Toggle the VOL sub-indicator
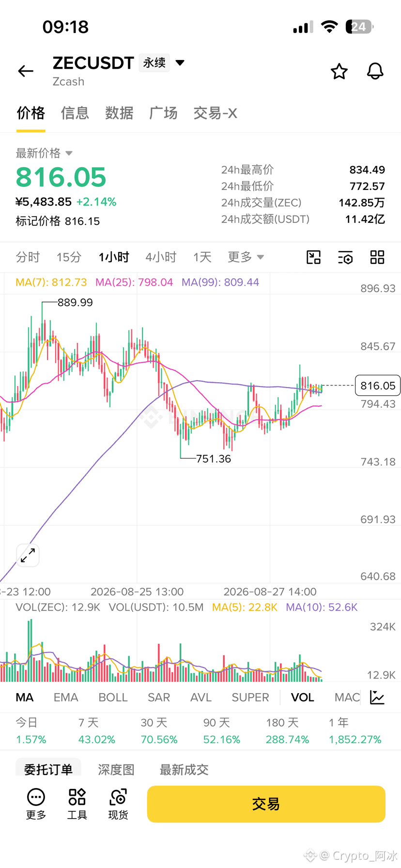Screen dimensions: 401x868 (302, 697)
